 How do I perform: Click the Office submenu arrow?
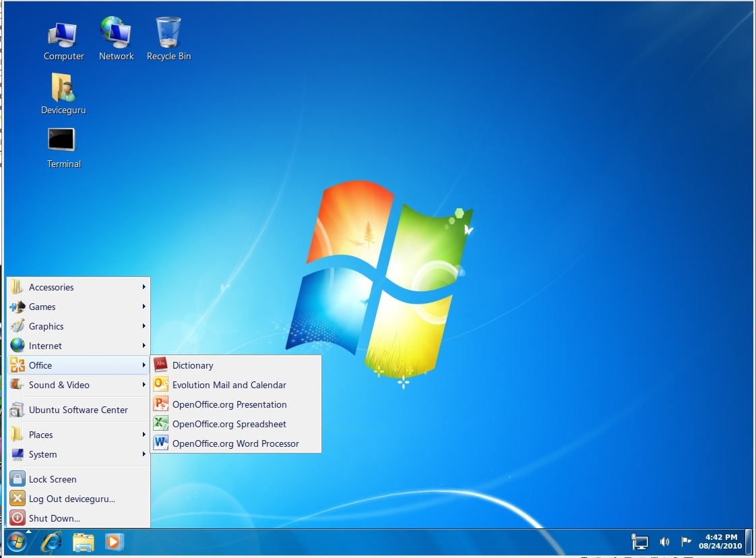click(x=144, y=365)
